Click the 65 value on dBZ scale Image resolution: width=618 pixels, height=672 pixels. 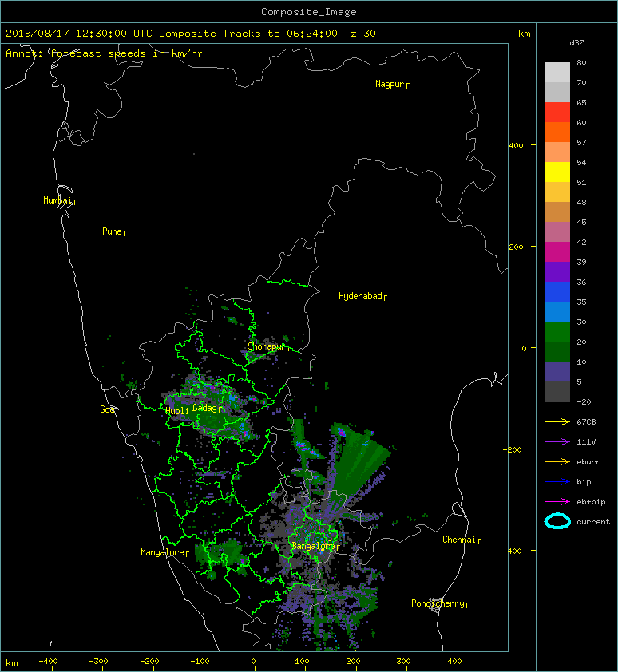(581, 102)
